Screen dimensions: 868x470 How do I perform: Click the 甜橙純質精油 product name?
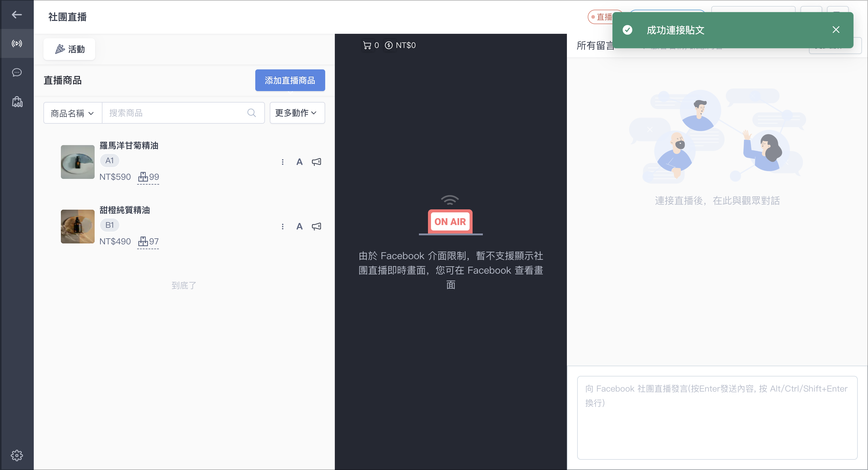125,210
